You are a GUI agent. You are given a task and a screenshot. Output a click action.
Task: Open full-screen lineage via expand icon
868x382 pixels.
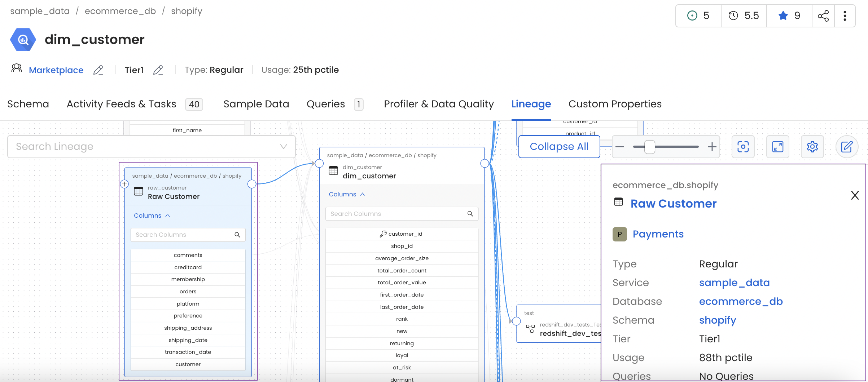[x=778, y=147]
